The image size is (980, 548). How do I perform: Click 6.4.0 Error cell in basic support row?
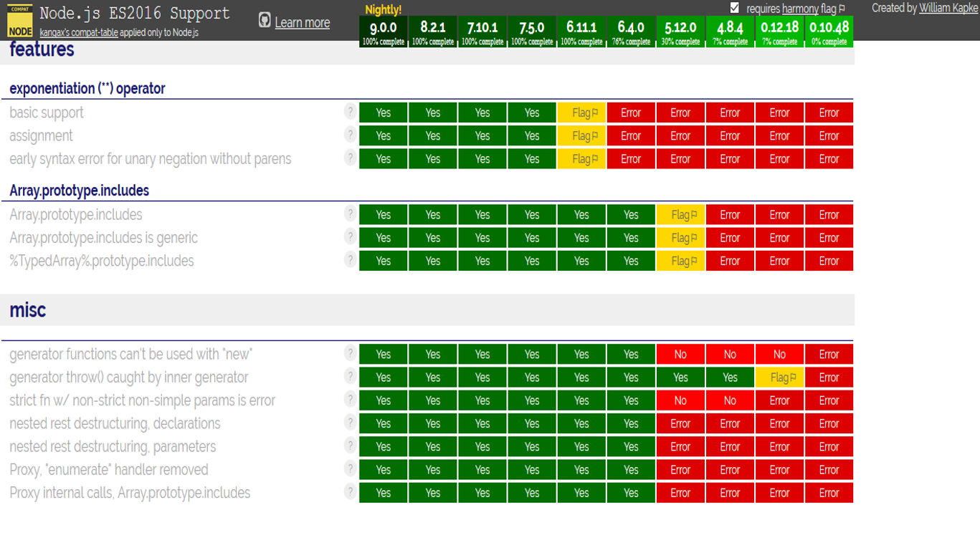point(631,112)
